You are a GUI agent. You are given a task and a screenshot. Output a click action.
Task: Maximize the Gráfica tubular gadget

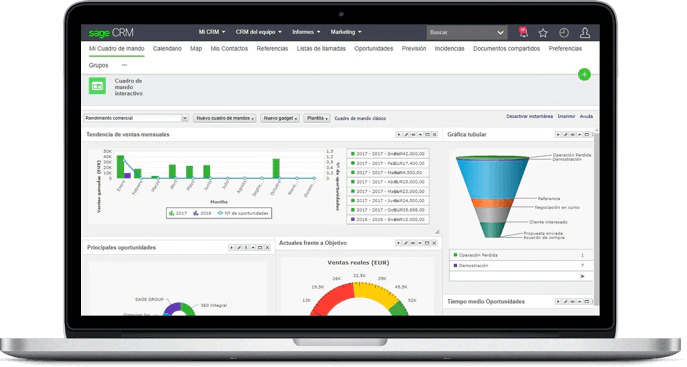tap(587, 134)
